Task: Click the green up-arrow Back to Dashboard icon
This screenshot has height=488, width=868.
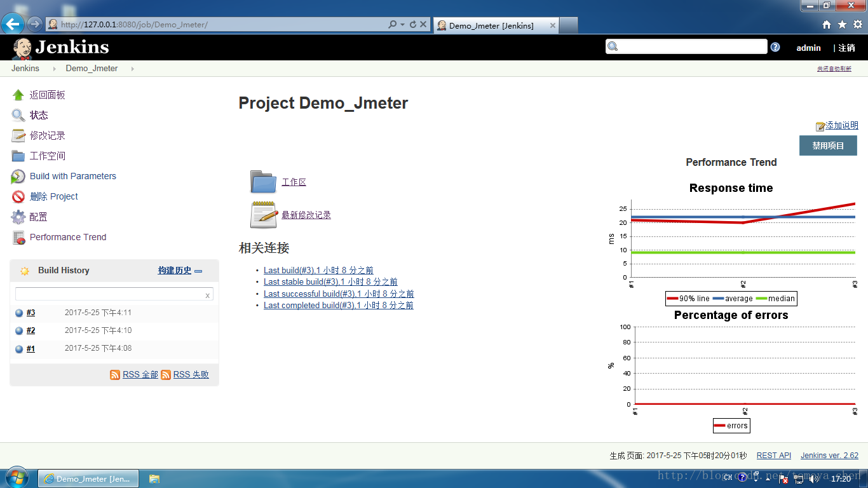Action: tap(18, 95)
